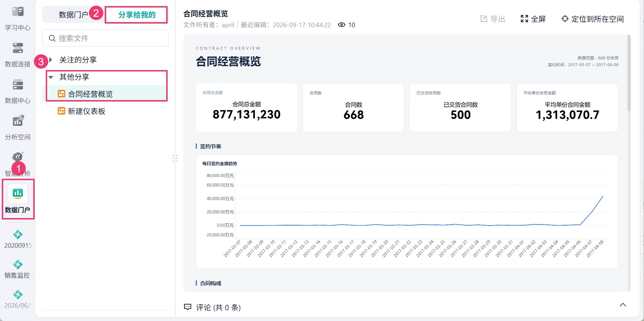Collapse the 其他分享 folder

click(x=51, y=77)
